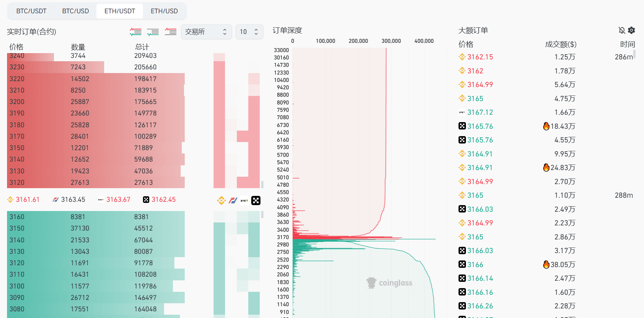Click amount 9.95万 in large orders
This screenshot has height=318, width=644.
(565, 154)
